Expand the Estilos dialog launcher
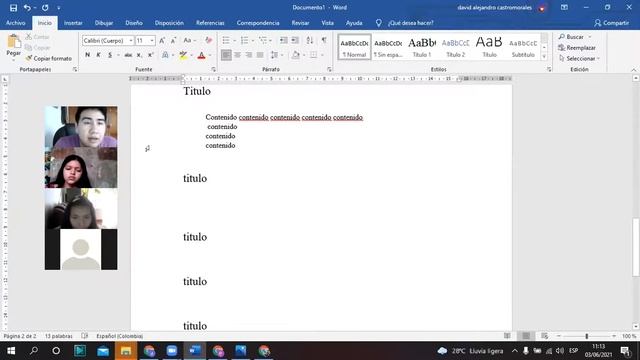 [549, 70]
